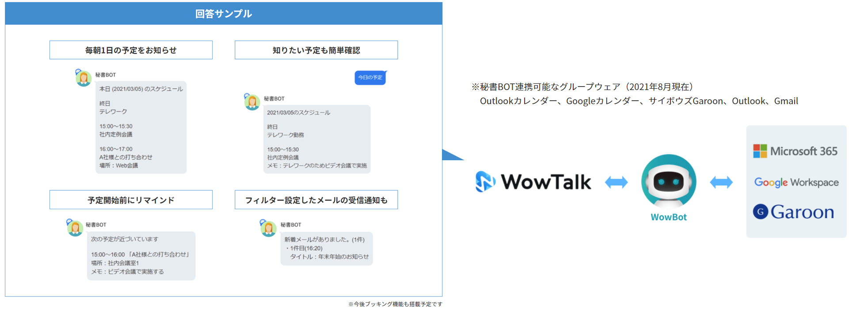Click the arrow between WowBot and groupware logos
The height and width of the screenshot is (309, 868).
[721, 182]
